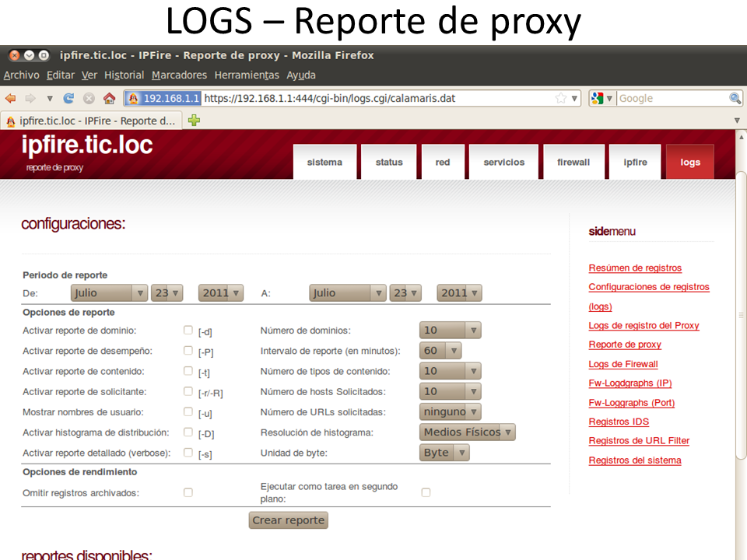The width and height of the screenshot is (747, 560).
Task: Click the browser Back arrow button
Action: coord(11,99)
